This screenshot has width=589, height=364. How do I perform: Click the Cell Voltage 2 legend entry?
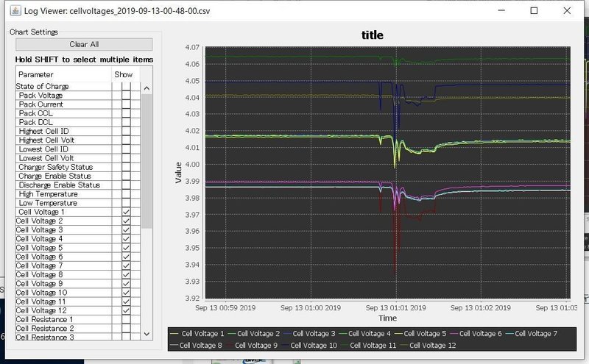(253, 334)
